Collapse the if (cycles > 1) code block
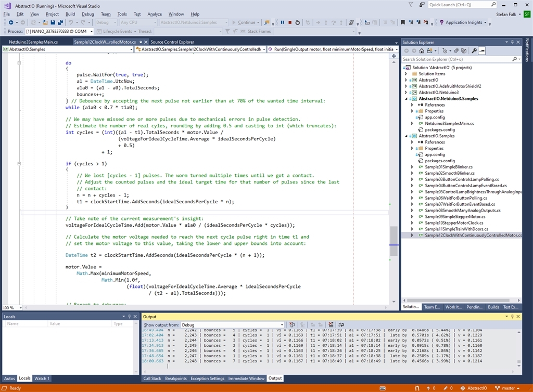This screenshot has width=533, height=392. [x=19, y=164]
